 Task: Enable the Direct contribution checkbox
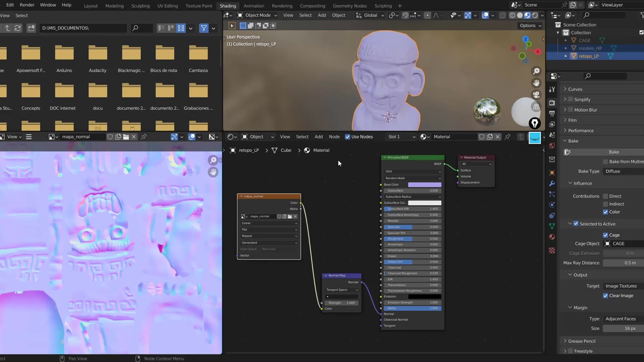point(606,196)
